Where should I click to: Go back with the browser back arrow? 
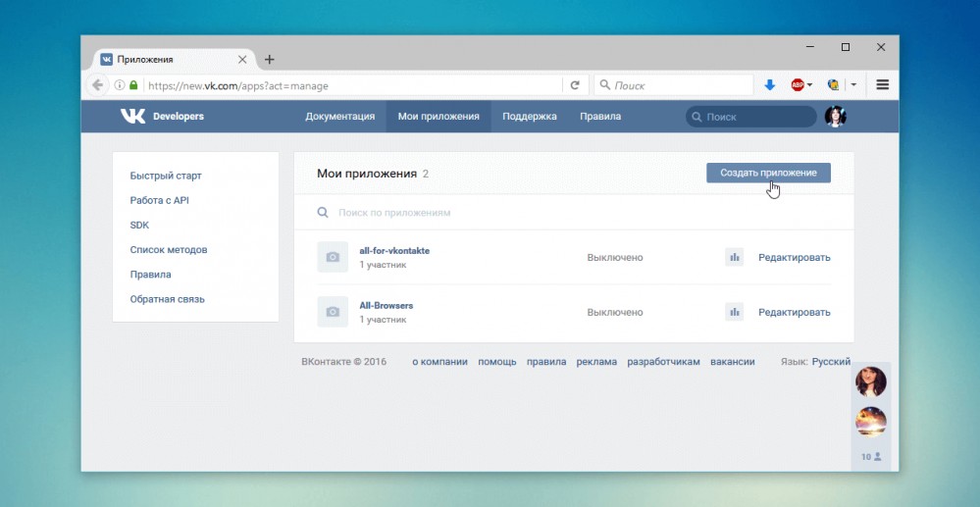pyautogui.click(x=97, y=85)
